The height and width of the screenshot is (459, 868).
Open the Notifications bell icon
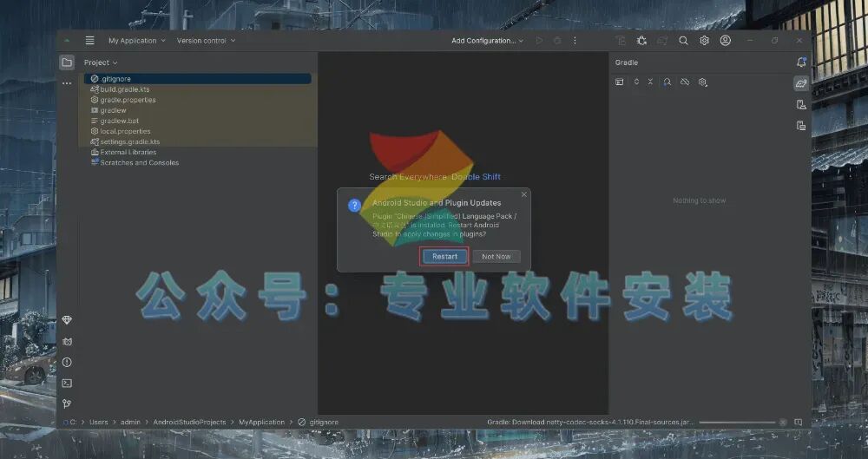coord(801,62)
